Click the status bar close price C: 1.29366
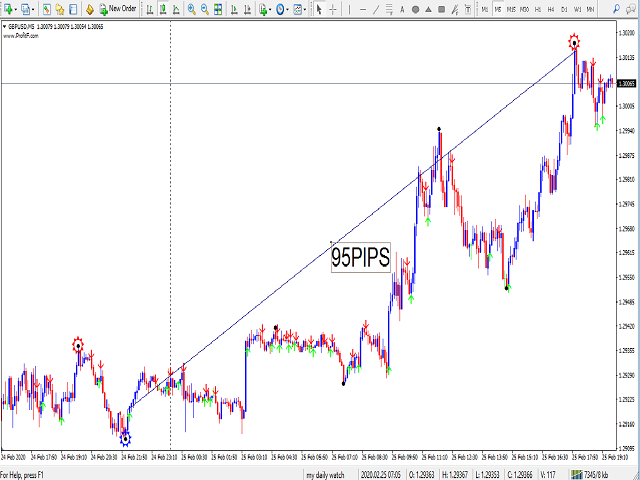 pos(521,475)
